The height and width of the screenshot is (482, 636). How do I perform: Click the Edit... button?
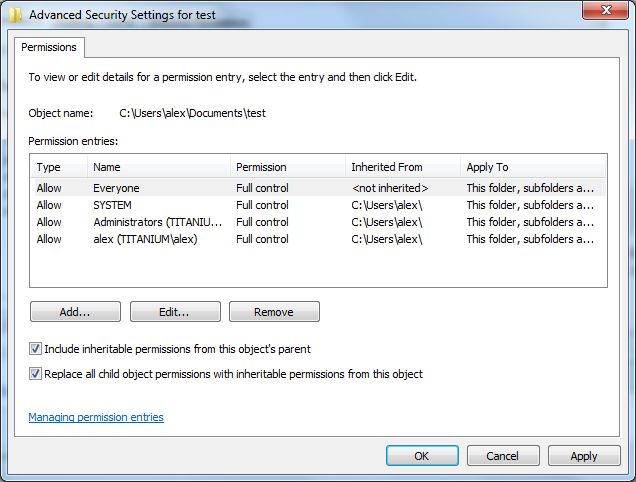[175, 312]
